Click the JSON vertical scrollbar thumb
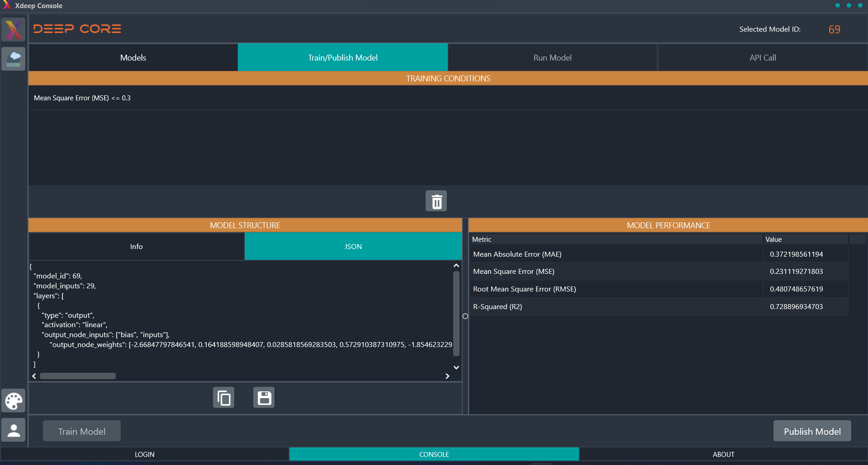868x465 pixels. coord(456,314)
